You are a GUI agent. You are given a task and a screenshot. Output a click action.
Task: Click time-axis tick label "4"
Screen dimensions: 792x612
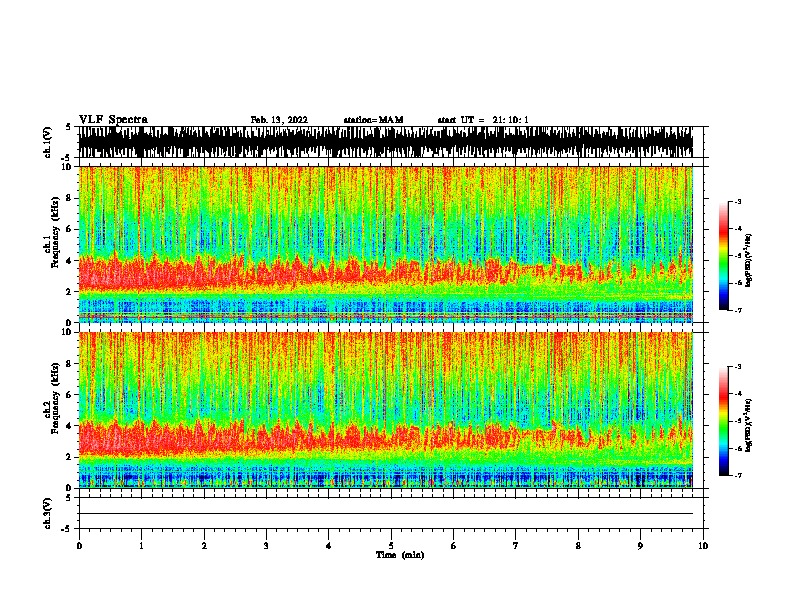click(329, 546)
